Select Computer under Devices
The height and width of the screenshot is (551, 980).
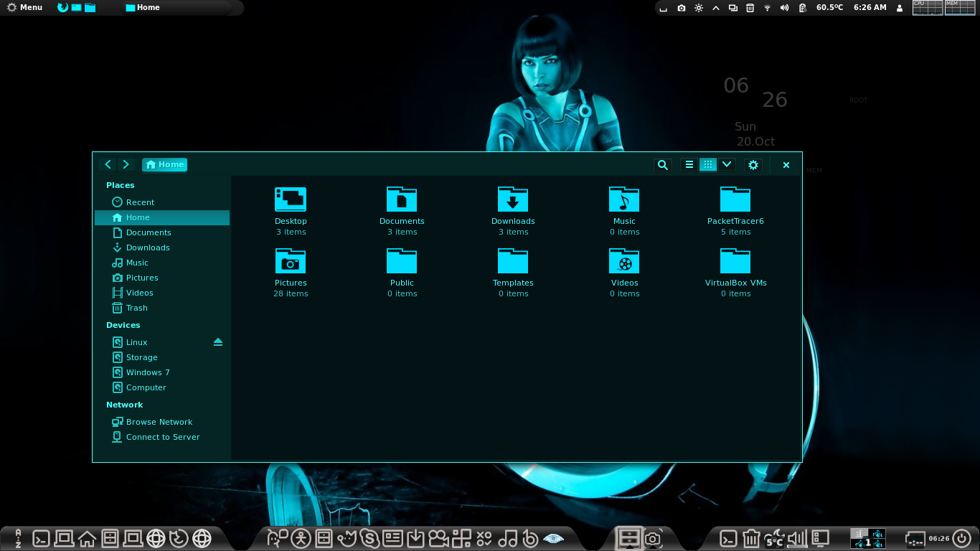[x=162, y=387]
